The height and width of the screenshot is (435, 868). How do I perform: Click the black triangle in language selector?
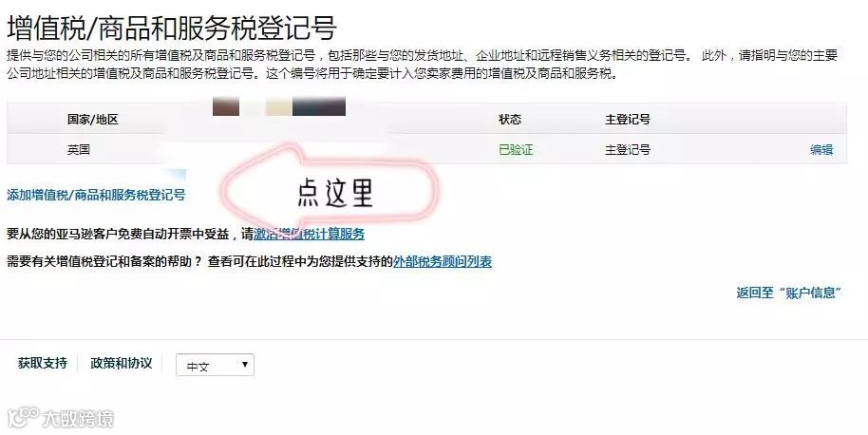point(245,365)
